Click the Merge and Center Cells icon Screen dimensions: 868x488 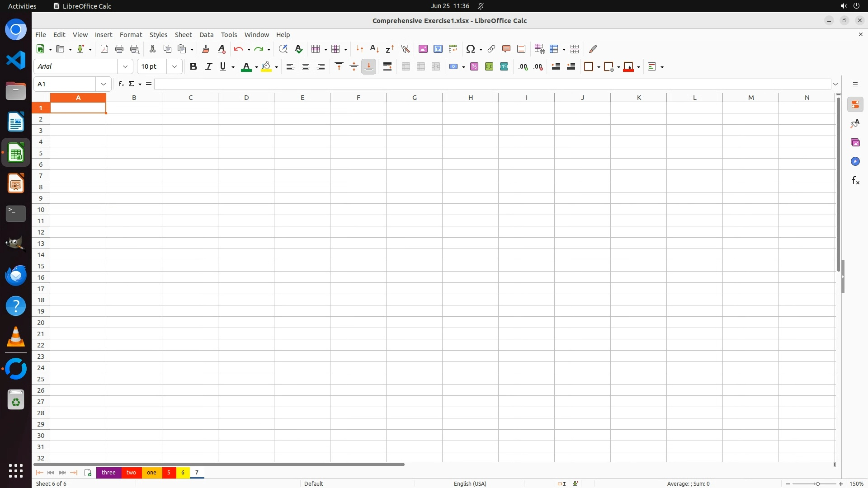click(406, 67)
